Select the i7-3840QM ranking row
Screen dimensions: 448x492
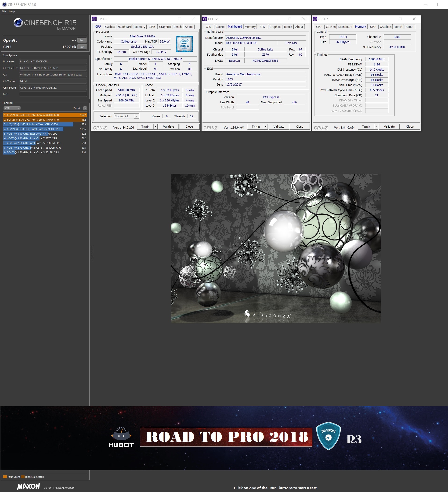click(x=45, y=148)
